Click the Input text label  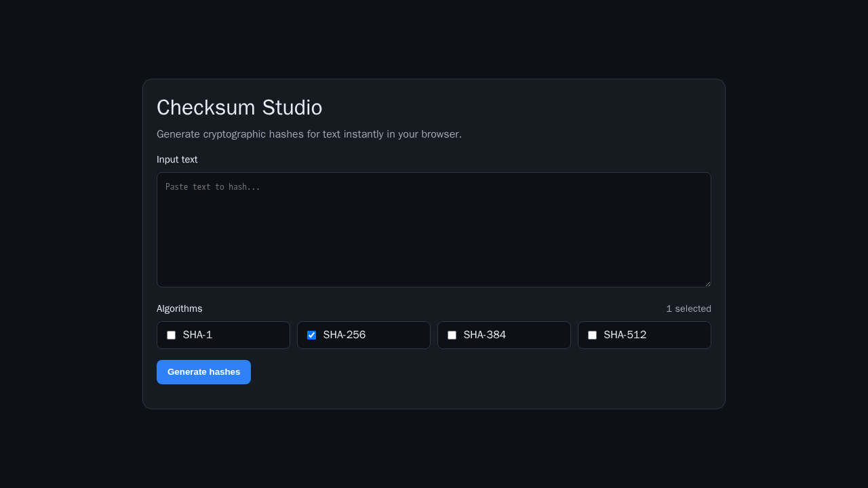(x=177, y=159)
